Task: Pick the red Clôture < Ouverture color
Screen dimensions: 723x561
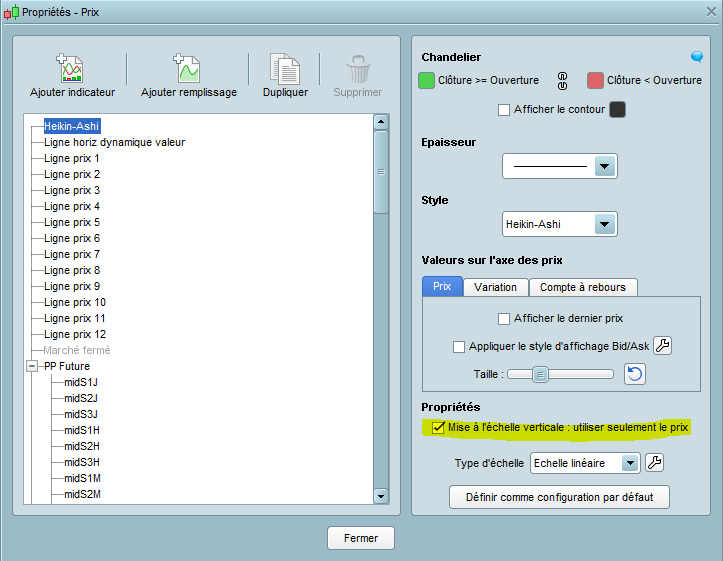Action: click(x=595, y=80)
